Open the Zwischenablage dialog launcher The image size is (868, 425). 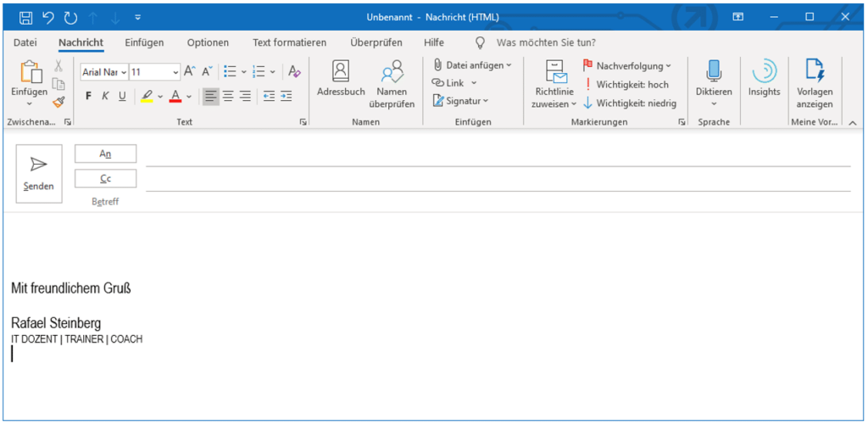pyautogui.click(x=68, y=122)
